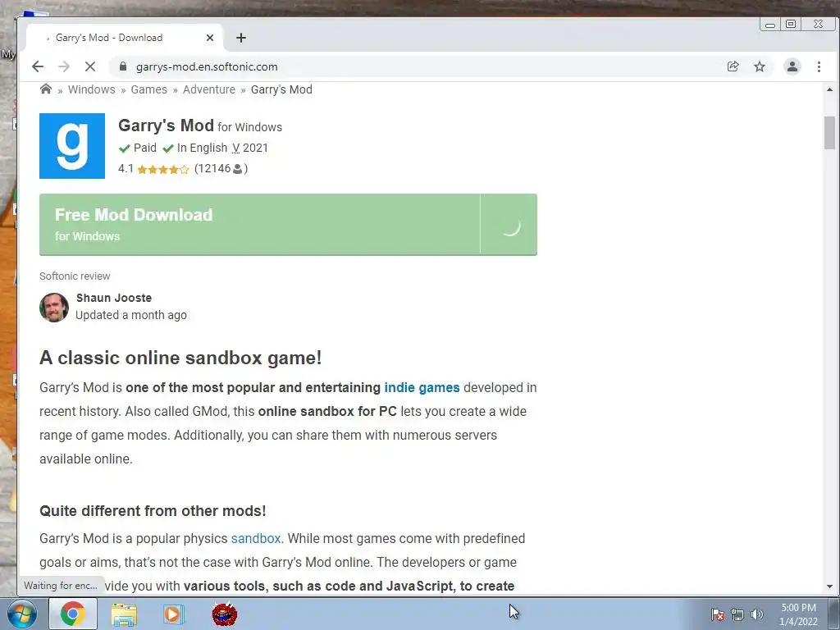Click the star rating icons

click(x=163, y=169)
